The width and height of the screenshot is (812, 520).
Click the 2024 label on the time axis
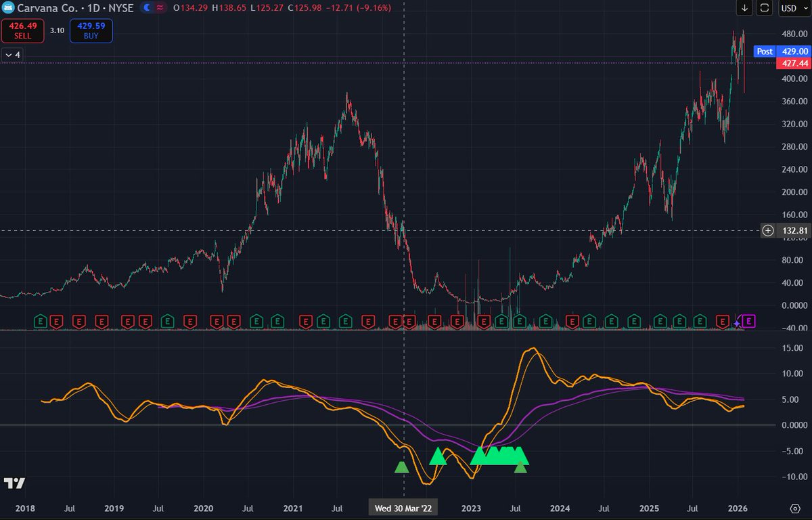click(x=560, y=508)
